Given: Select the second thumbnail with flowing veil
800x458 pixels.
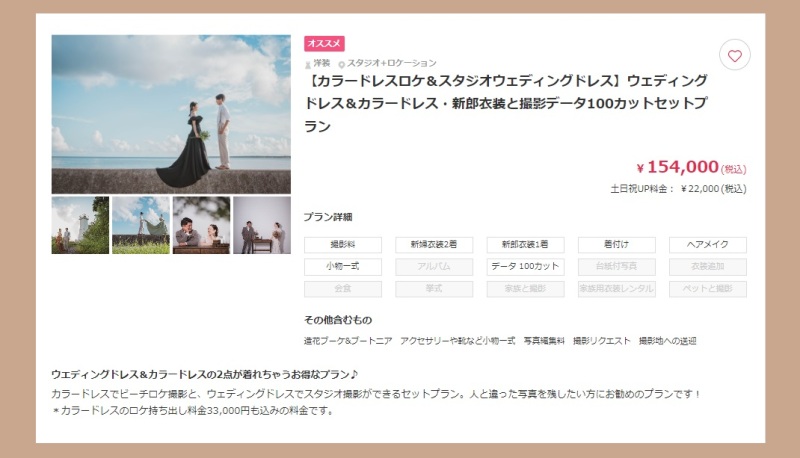Looking at the screenshot, I should pos(140,225).
